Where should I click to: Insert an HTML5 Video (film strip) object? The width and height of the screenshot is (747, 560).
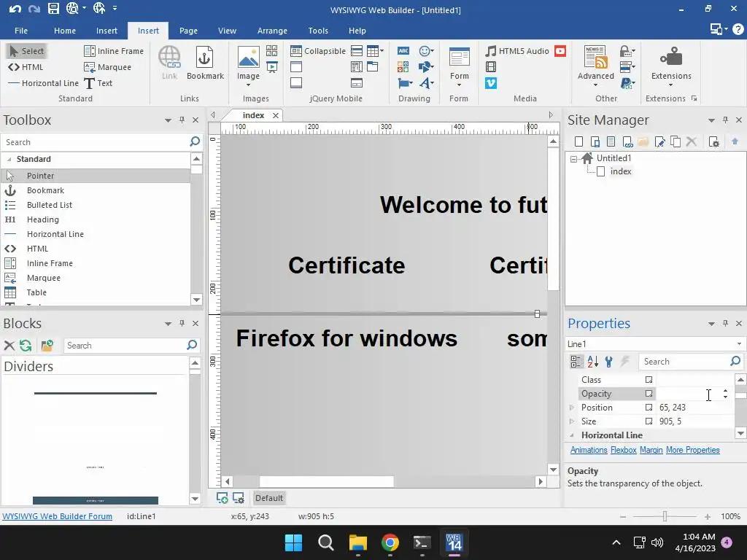[x=491, y=67]
